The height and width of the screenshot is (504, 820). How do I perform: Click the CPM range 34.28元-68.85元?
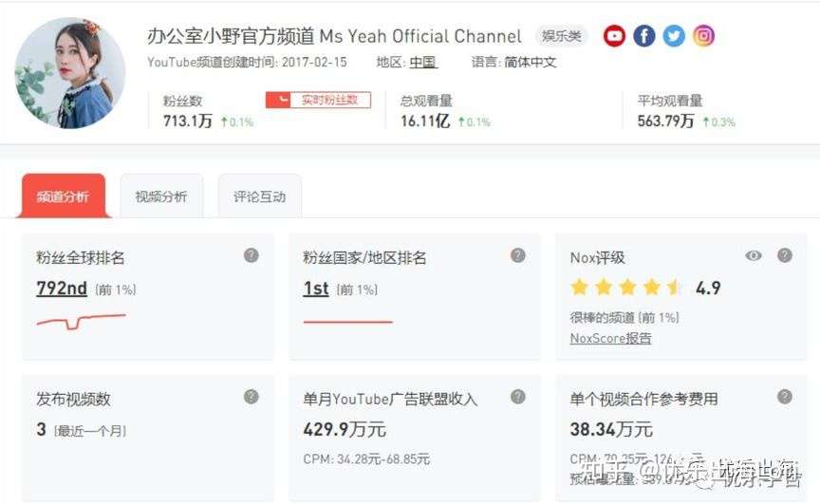click(x=383, y=459)
